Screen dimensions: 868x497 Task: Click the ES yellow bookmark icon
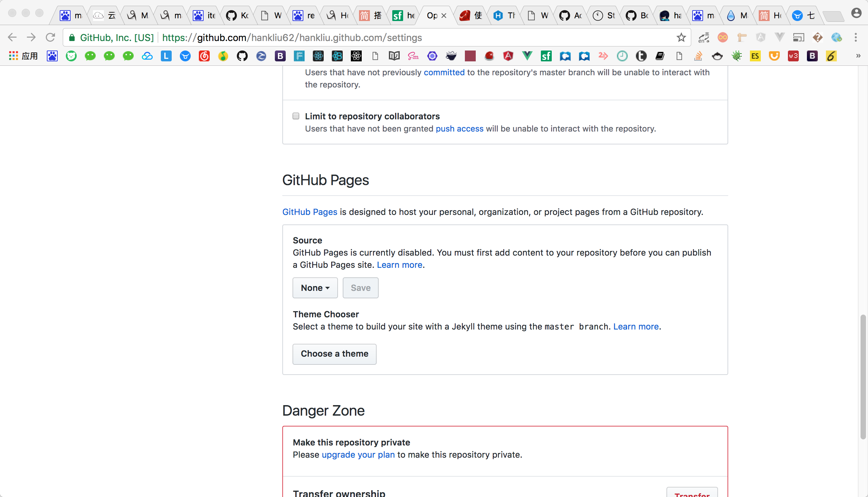pyautogui.click(x=755, y=56)
